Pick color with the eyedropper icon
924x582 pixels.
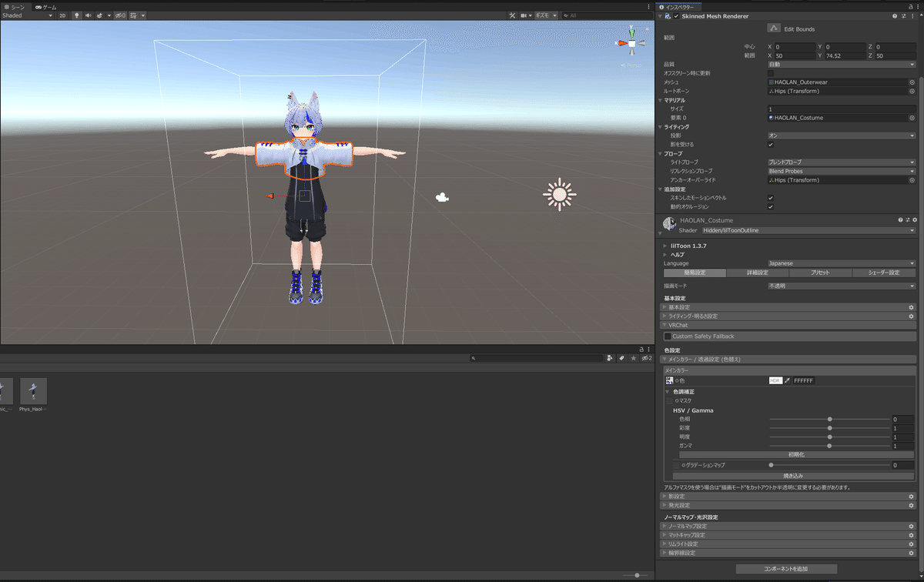point(787,380)
